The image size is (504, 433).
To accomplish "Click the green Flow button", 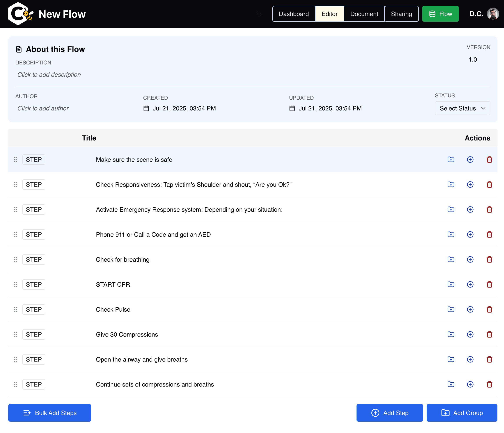I will (440, 14).
